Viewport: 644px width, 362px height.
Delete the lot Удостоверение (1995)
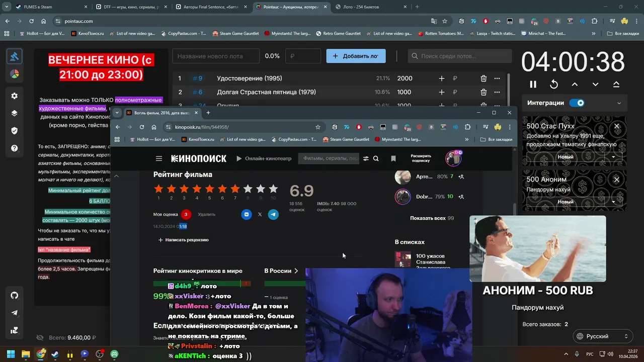point(484,78)
